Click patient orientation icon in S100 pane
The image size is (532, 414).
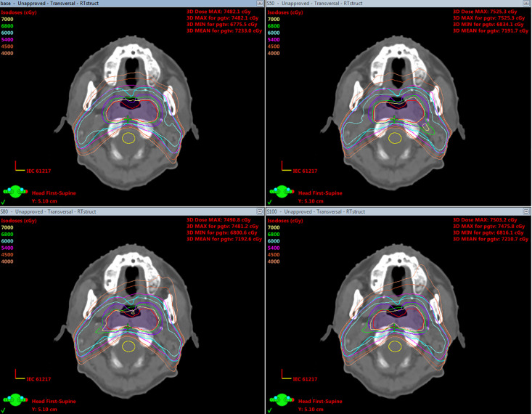click(282, 400)
